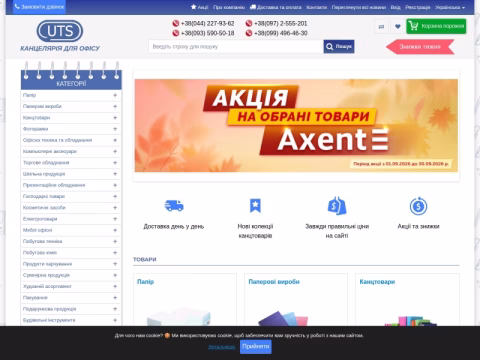
Task: Open the Папір product card title
Action: (146, 282)
